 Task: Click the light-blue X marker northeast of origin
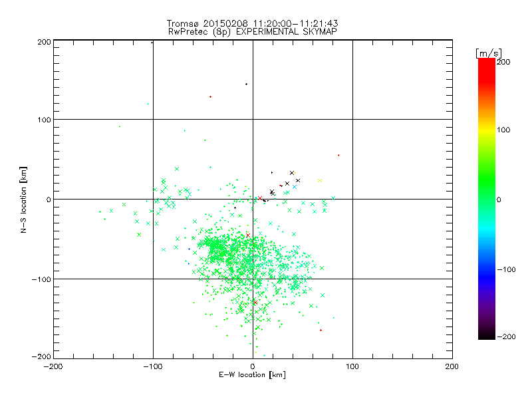click(x=295, y=187)
